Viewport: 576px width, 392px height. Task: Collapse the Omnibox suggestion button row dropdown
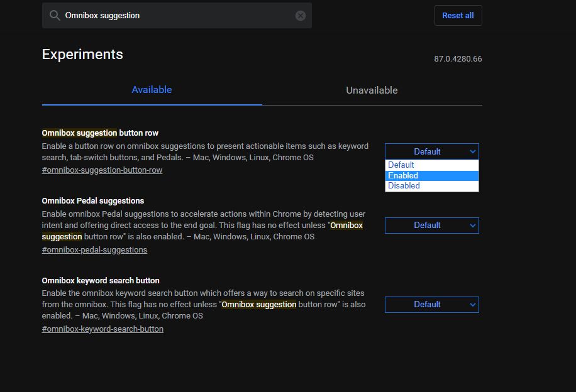click(431, 151)
